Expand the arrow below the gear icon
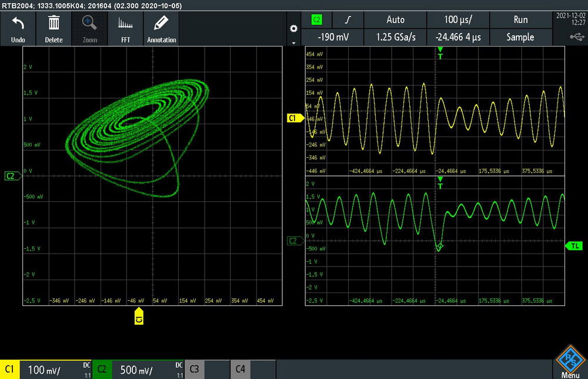The width and height of the screenshot is (588, 379). pos(293,43)
